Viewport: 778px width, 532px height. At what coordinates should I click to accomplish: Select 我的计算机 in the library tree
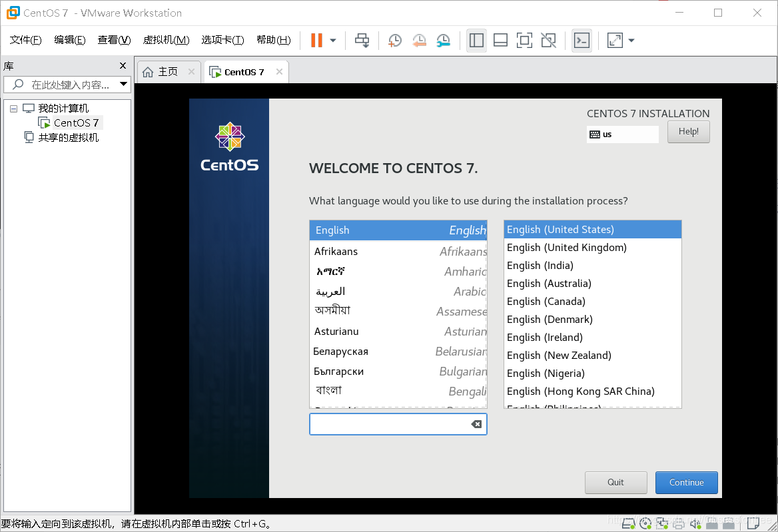coord(63,108)
